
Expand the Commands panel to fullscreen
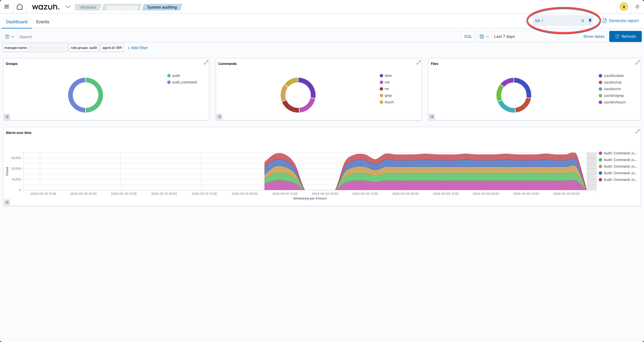click(x=419, y=62)
